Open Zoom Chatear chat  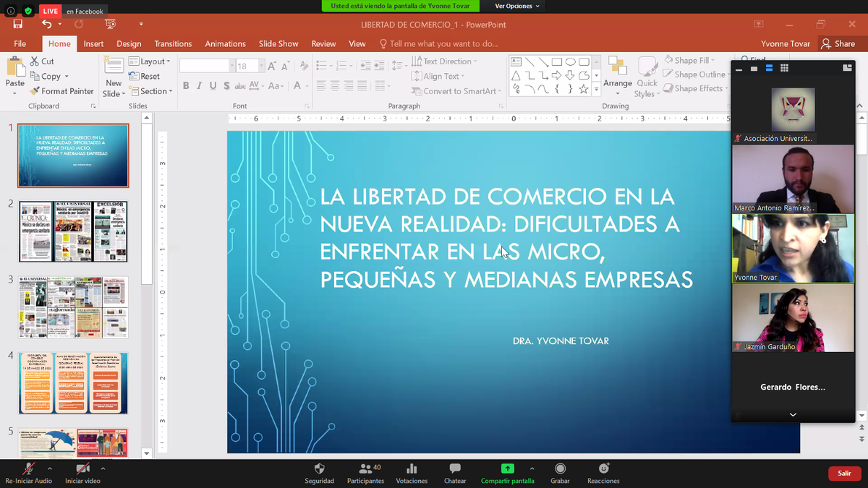pos(455,474)
